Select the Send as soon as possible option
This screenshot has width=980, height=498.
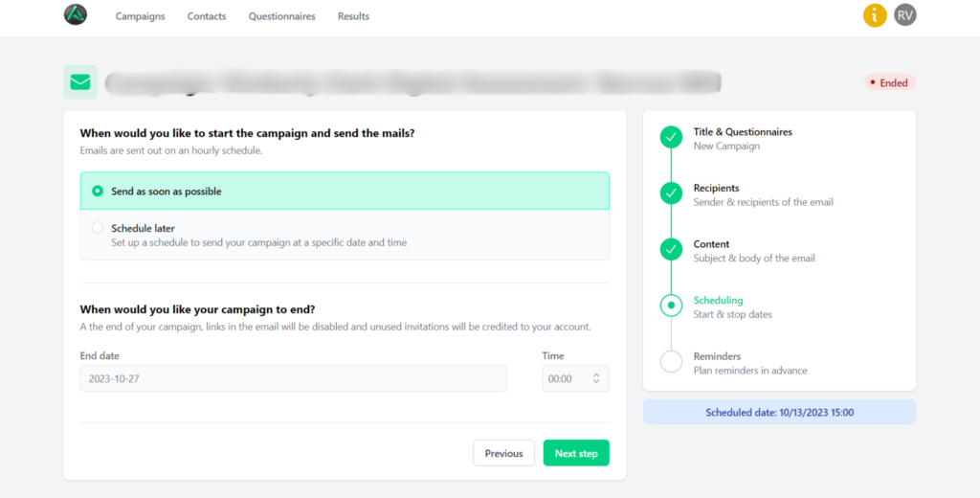tap(98, 192)
